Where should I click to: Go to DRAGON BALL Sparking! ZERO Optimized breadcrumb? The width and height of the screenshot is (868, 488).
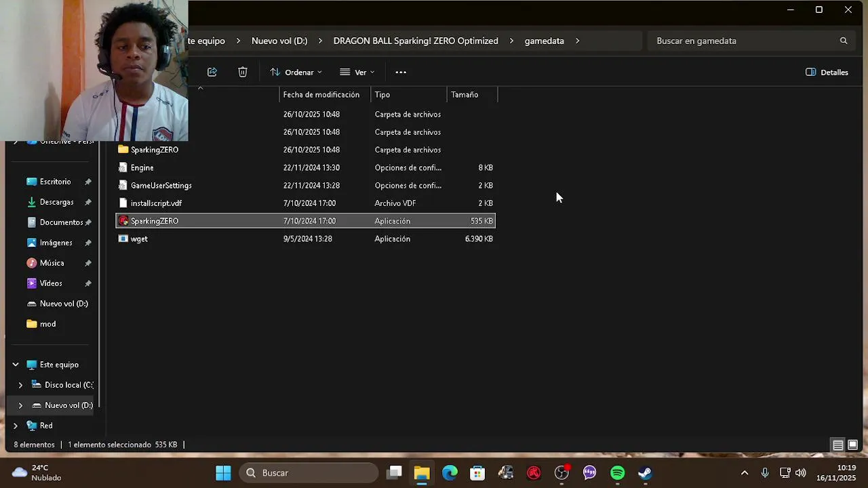416,41
